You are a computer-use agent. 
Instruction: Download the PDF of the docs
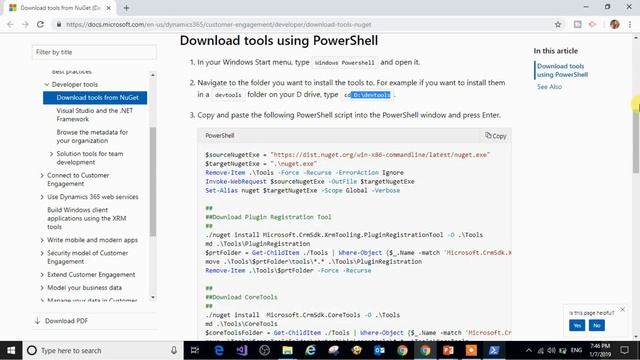pos(61,321)
